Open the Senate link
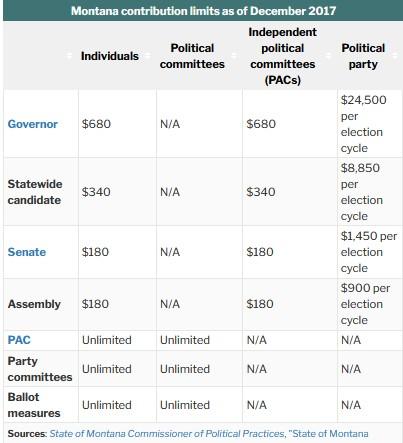Screen dimensions: 403x443 27,252
